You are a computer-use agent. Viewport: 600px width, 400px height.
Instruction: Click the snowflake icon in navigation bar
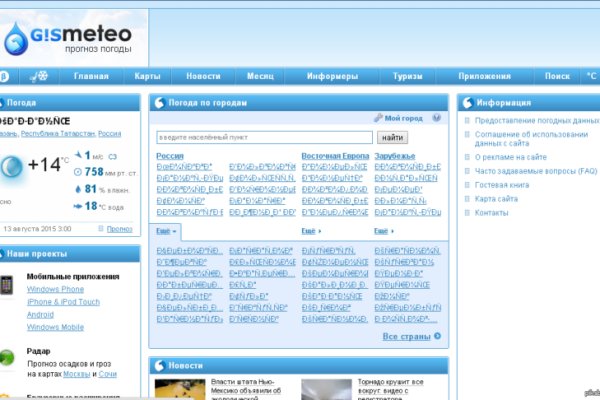tap(40, 76)
